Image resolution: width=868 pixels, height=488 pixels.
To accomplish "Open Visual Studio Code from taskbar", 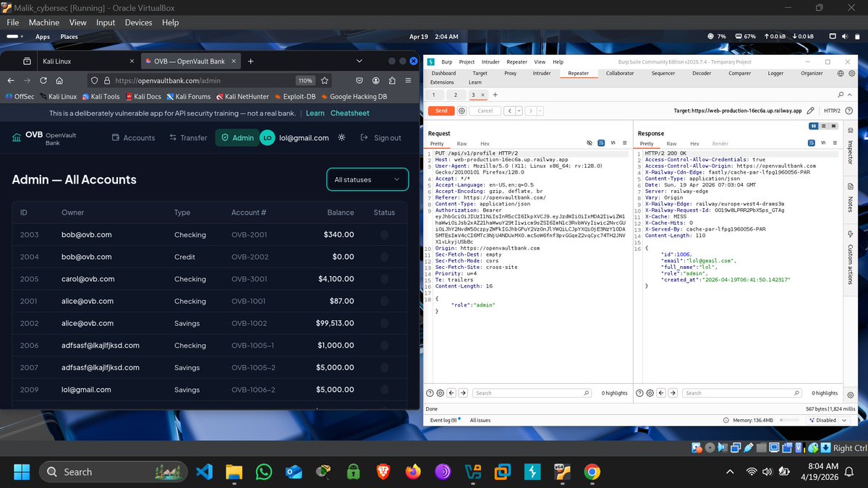I will [204, 472].
